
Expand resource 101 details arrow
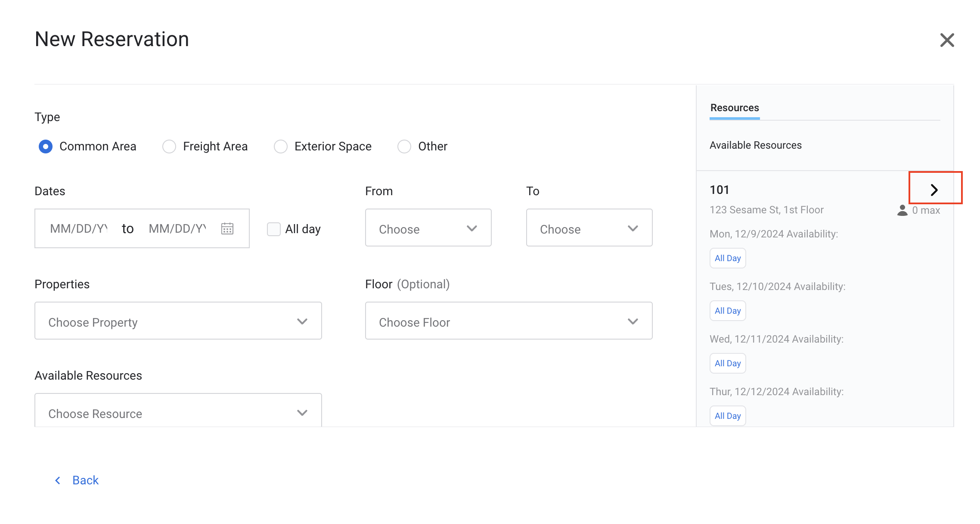(934, 190)
